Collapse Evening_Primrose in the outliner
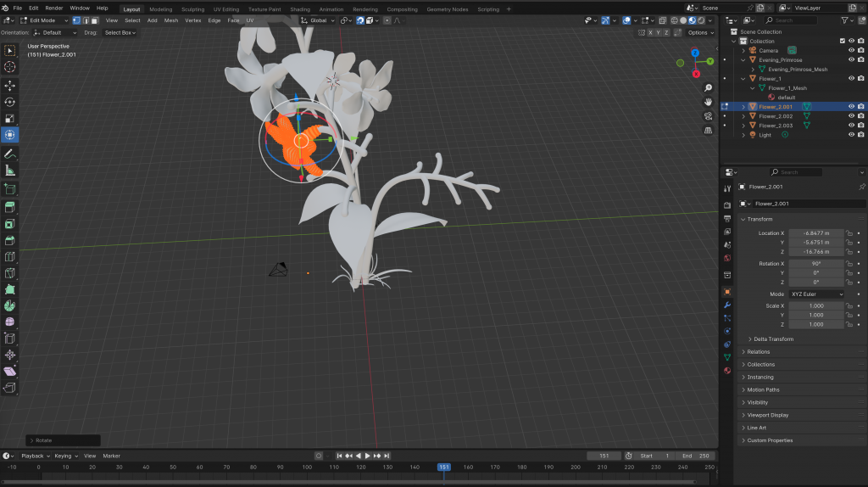Image resolution: width=868 pixels, height=487 pixels. point(743,60)
